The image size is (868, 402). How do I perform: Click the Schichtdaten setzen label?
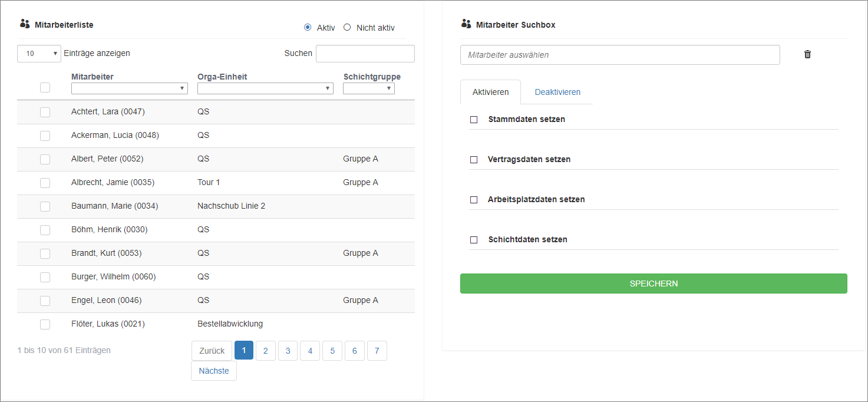click(x=528, y=239)
